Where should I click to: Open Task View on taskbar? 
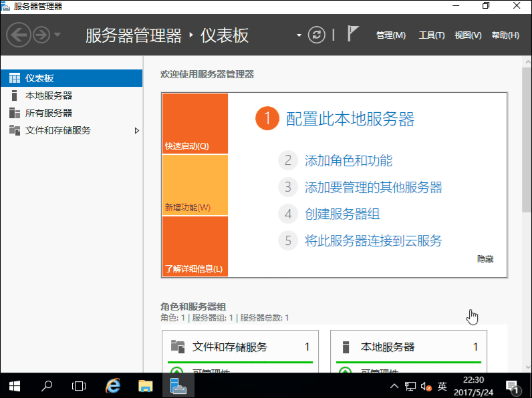(x=79, y=386)
